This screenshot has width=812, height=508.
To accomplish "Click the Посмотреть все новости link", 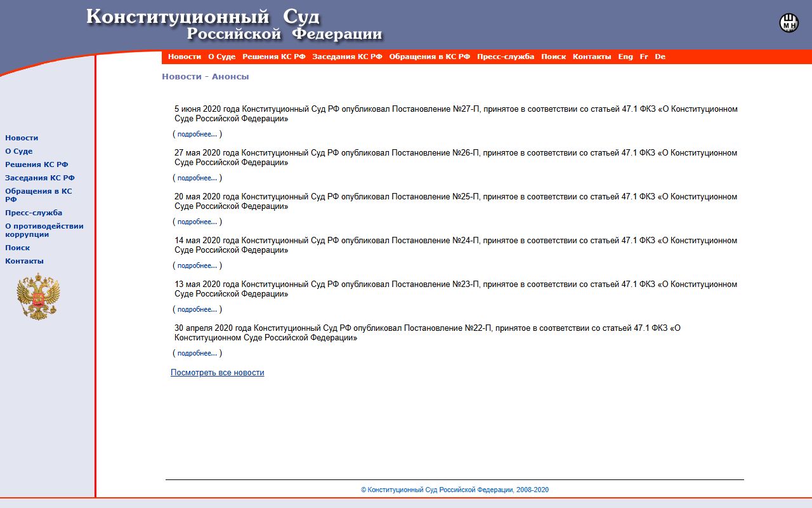I will pyautogui.click(x=218, y=373).
